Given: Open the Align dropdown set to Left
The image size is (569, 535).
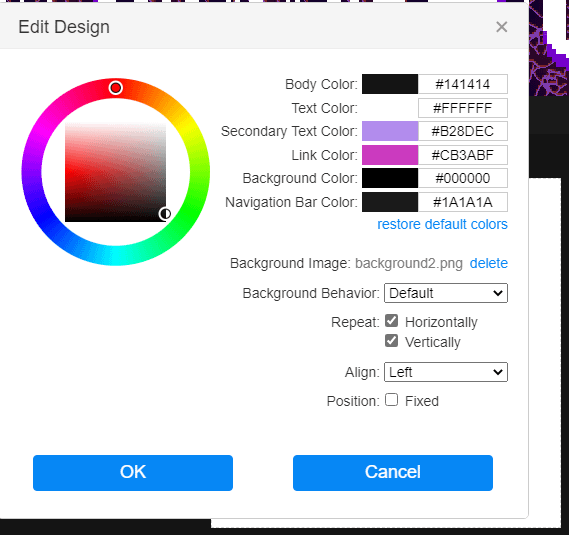Looking at the screenshot, I should 446,372.
